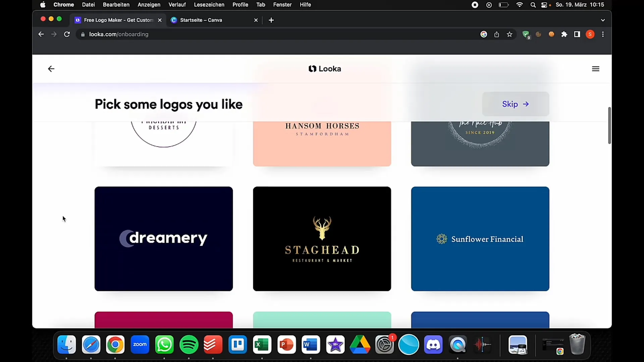Open PowerPoint from the dock

pos(286,345)
